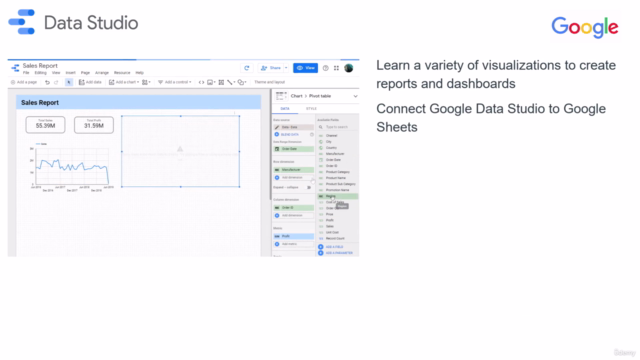Click the BLEND DATA link
640x360 pixels.
[290, 134]
